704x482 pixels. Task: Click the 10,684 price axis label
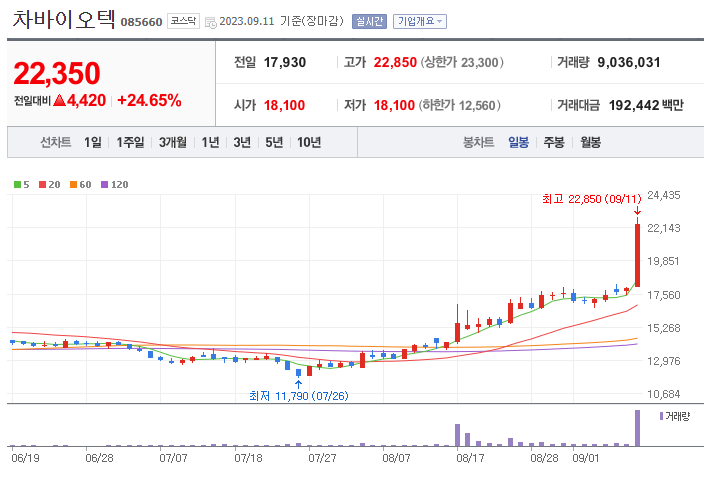[x=664, y=394]
